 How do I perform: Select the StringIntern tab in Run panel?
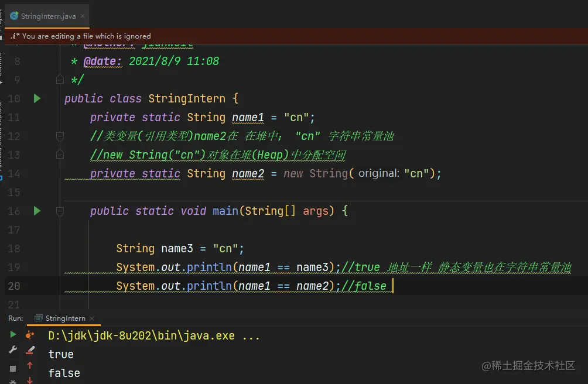65,318
